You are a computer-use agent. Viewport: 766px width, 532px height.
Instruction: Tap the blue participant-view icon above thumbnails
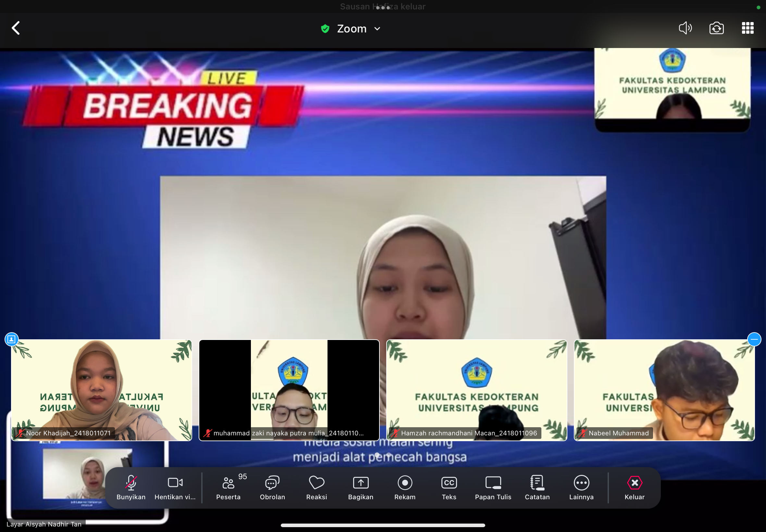[x=11, y=339]
